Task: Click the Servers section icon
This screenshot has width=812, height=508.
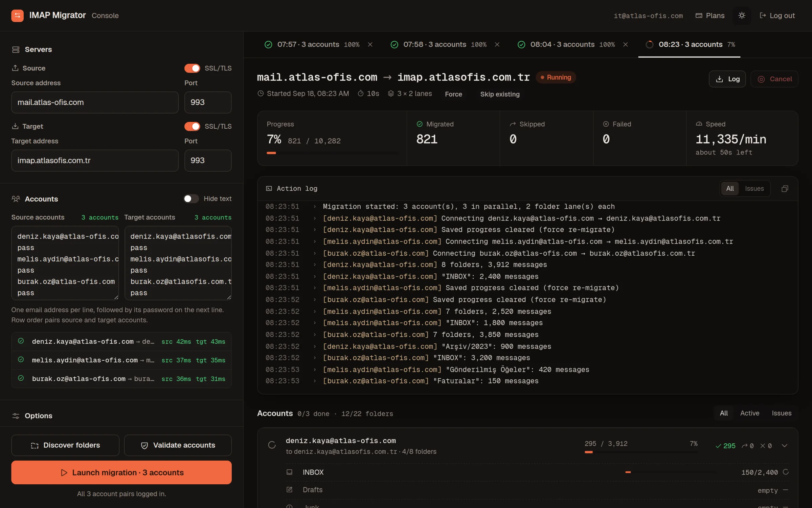Action: (x=16, y=49)
